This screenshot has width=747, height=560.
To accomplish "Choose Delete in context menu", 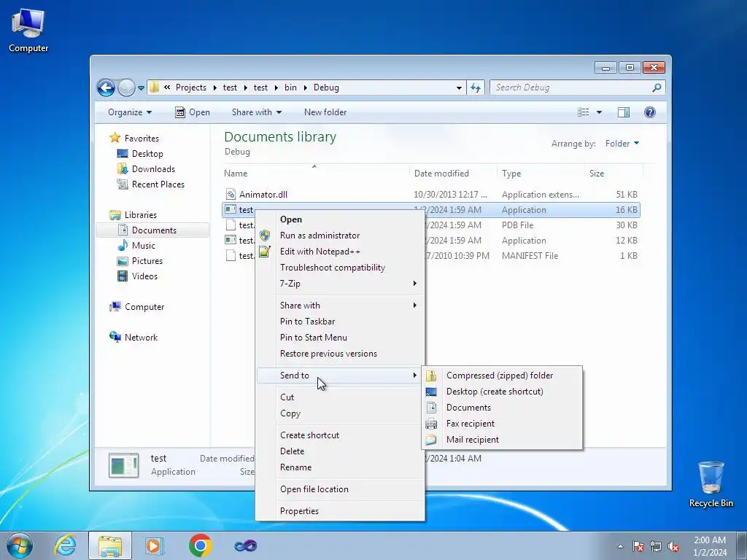I will coord(340,451).
